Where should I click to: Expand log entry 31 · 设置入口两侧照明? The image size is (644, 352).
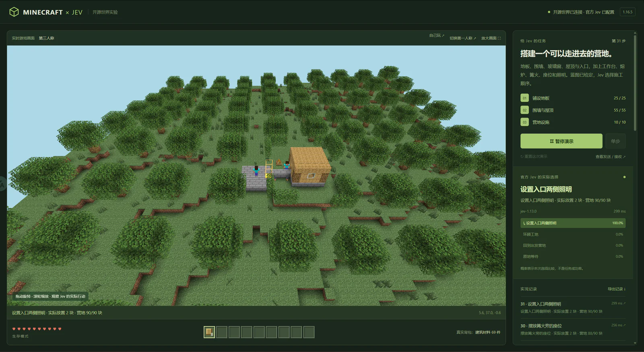coord(573,307)
